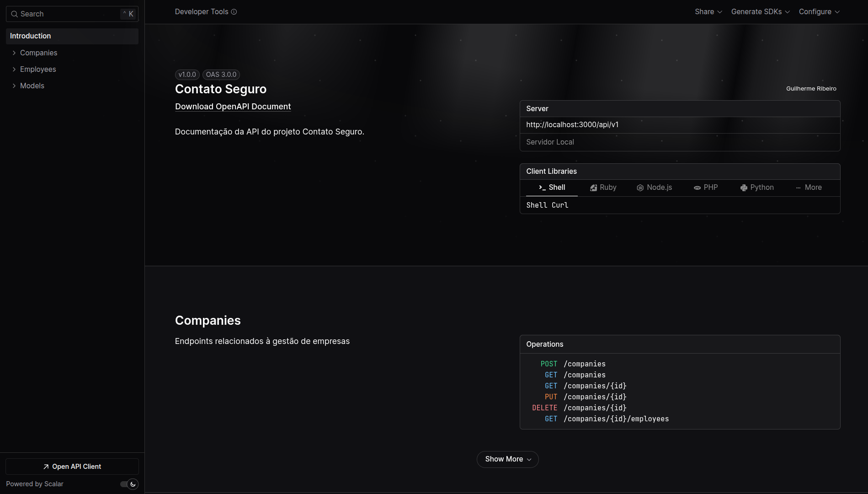Open PUT /companies/{id} operation

tap(586, 397)
